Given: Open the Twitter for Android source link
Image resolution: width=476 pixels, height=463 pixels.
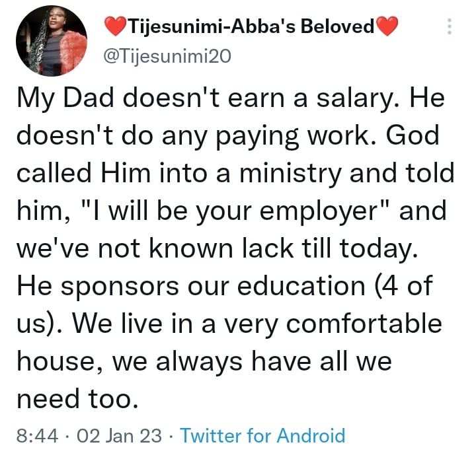Looking at the screenshot, I should (262, 436).
